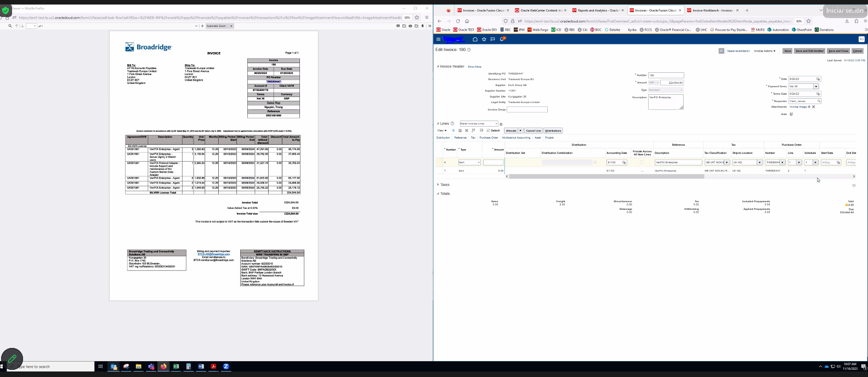Open the Payment Terms dropdown
Viewport: 868px width, 377px height.
[x=816, y=86]
